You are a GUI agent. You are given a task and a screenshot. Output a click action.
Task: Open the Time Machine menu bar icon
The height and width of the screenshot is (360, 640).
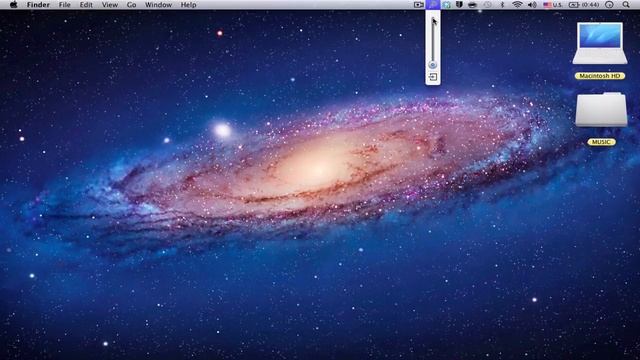[487, 5]
